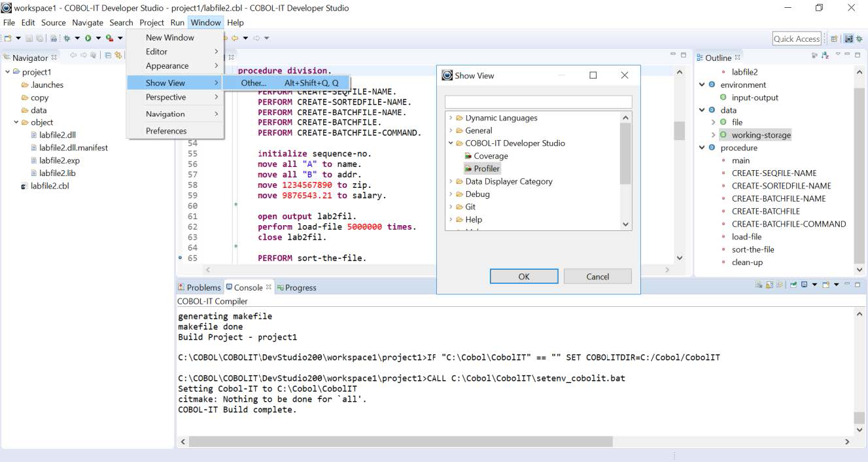
Task: Open the Other... entry under Show View
Action: pos(254,82)
